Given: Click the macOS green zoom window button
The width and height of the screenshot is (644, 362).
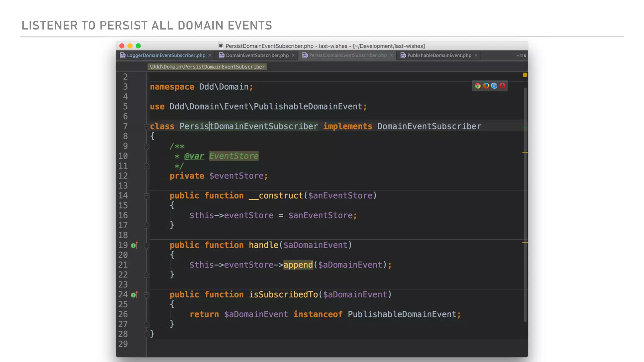Looking at the screenshot, I should coord(138,46).
